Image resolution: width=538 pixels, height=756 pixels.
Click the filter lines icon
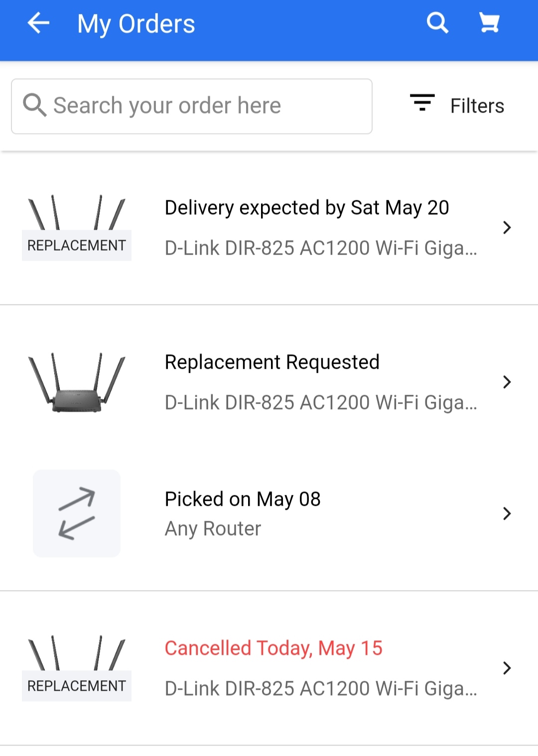[x=422, y=102]
